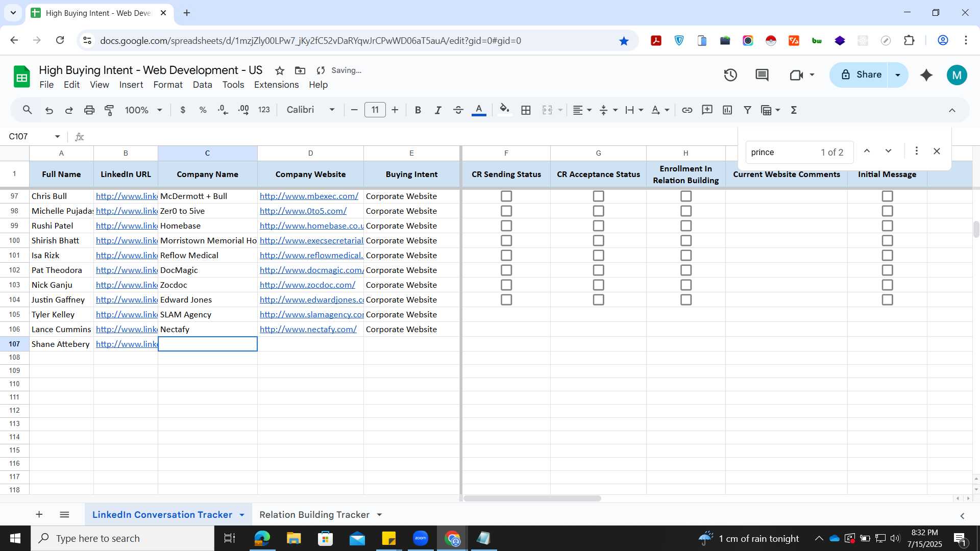The width and height of the screenshot is (980, 551).
Task: Open Shane Attebery's LinkedIn URL
Action: 127,344
